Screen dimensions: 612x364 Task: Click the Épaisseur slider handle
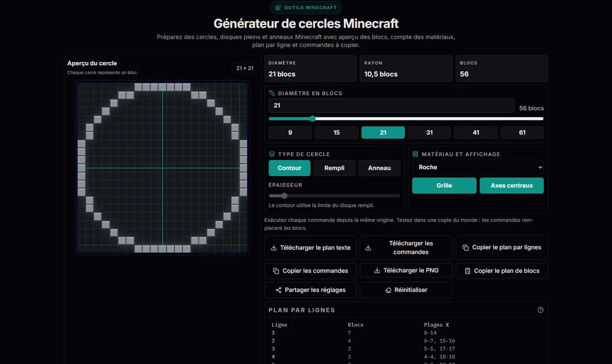[284, 196]
